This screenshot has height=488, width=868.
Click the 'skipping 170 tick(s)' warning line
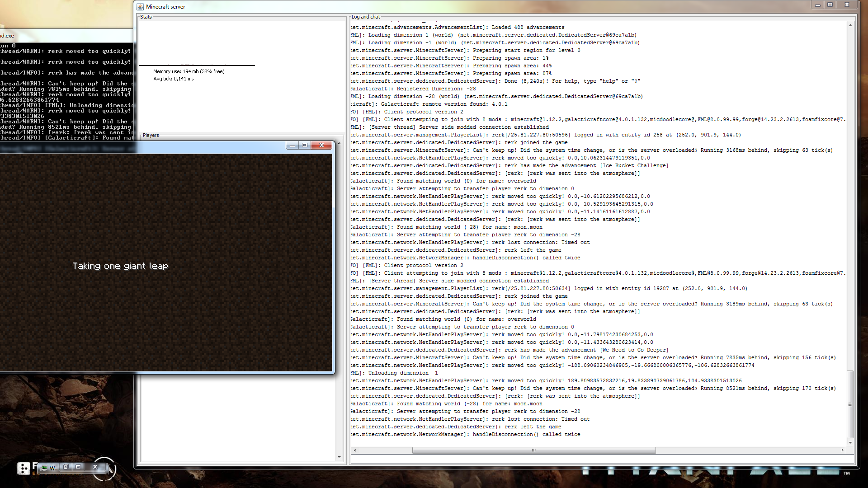click(x=593, y=388)
